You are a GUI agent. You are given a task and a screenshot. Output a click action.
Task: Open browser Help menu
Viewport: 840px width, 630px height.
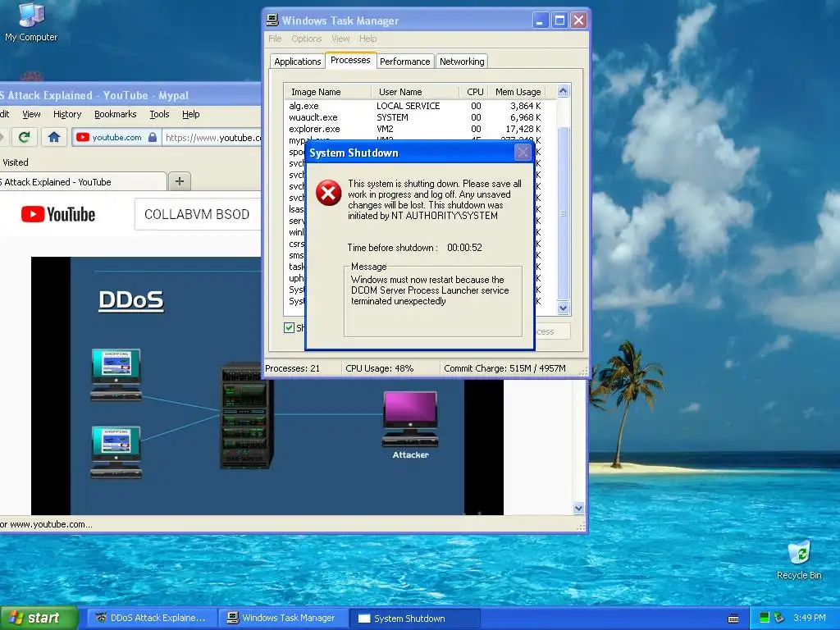[190, 114]
